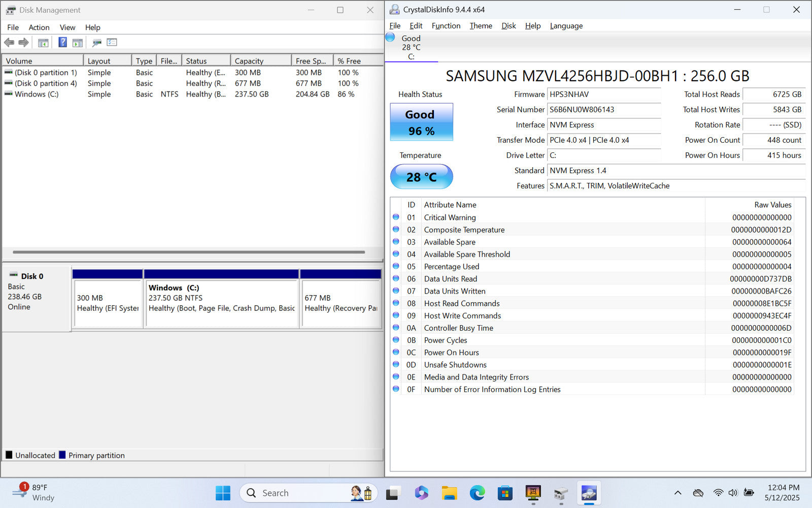Image resolution: width=812 pixels, height=508 pixels.
Task: Click the Back arrow in Disk Management
Action: (9, 43)
